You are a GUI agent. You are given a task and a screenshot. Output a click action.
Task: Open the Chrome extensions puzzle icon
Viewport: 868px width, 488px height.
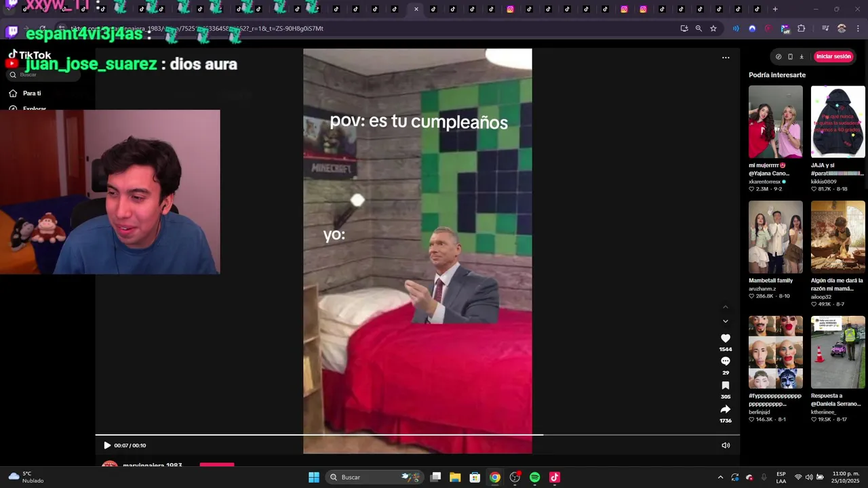click(802, 28)
